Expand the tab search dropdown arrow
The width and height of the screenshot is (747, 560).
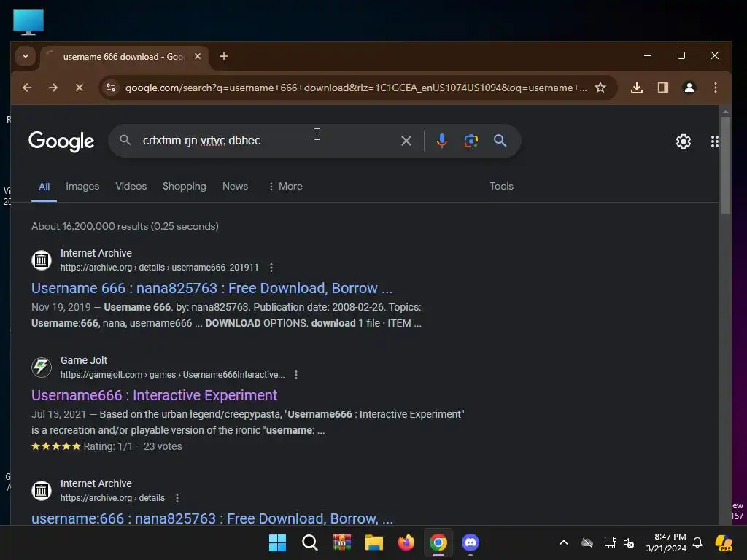26,56
